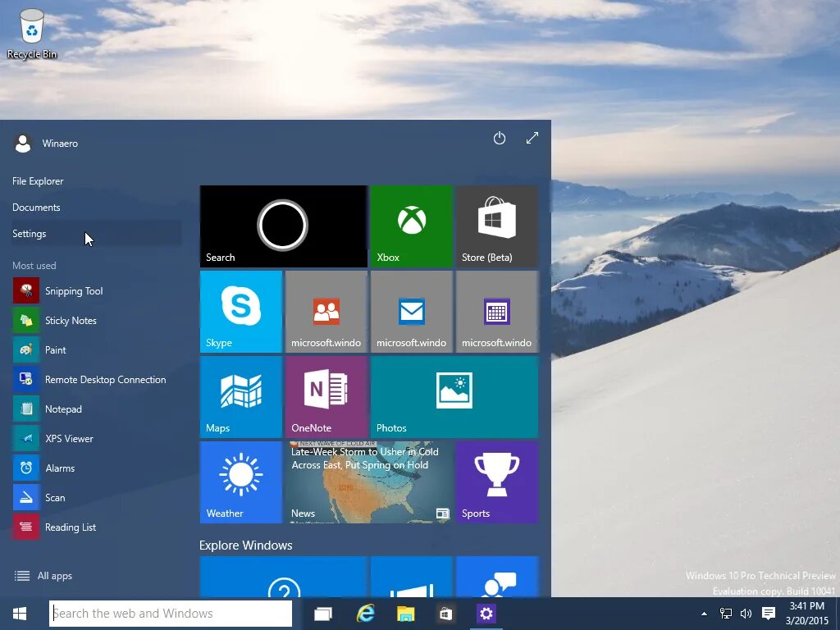Viewport: 840px width, 630px height.
Task: Expand Start menu to full screen
Action: point(532,138)
